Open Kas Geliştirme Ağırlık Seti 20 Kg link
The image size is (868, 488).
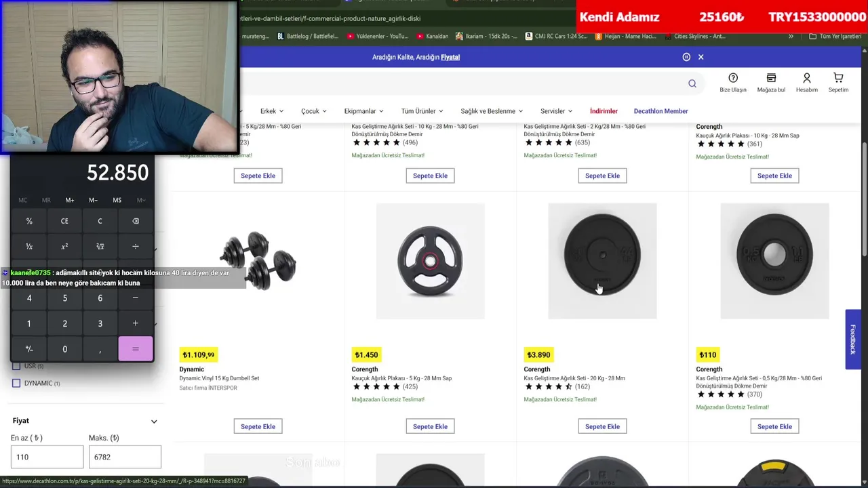coord(574,378)
